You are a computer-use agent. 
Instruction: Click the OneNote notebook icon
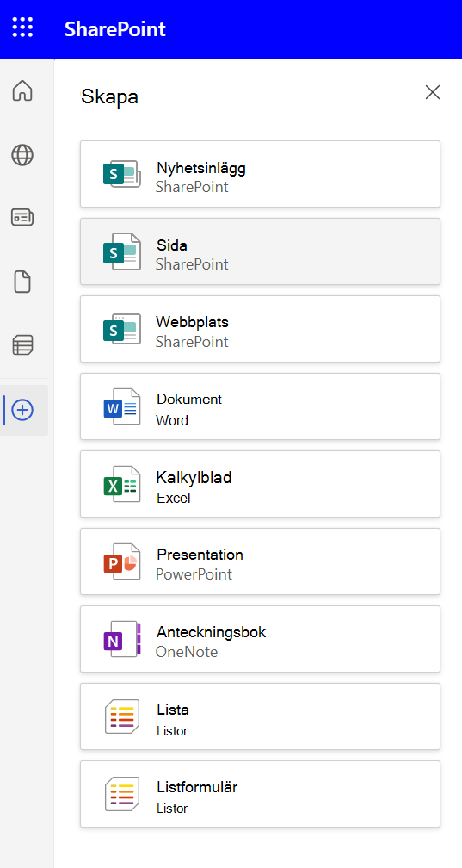point(122,639)
